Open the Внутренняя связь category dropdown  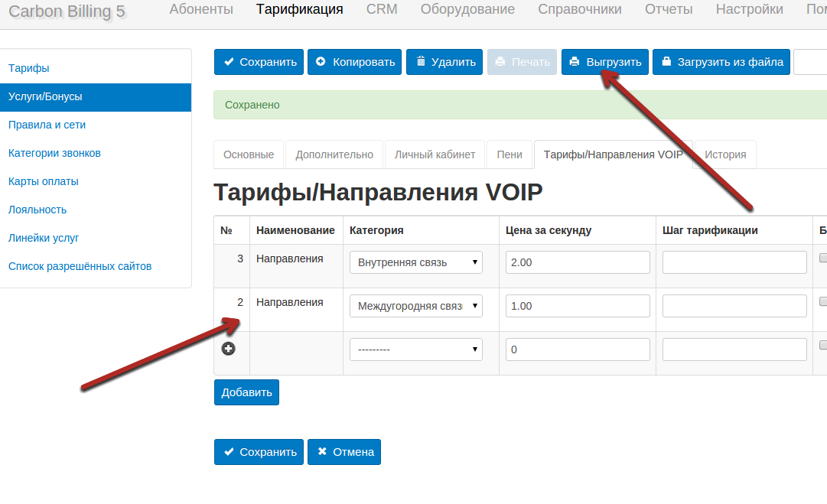pyautogui.click(x=415, y=262)
